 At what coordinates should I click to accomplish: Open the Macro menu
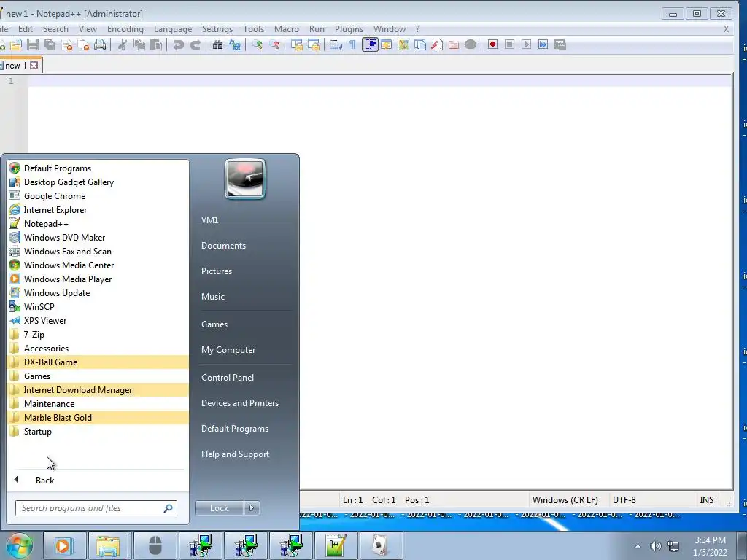286,29
